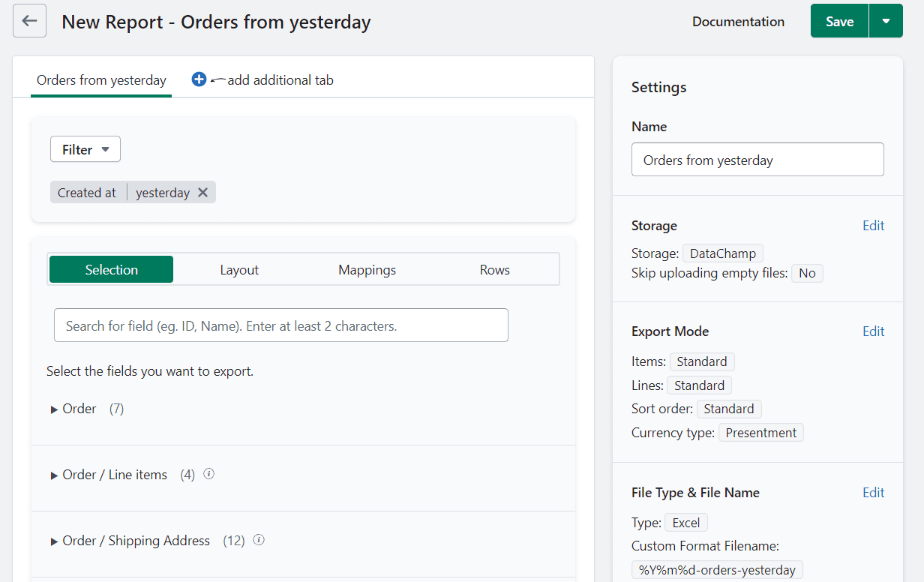
Task: Click the Sort order Standard value
Action: tap(729, 409)
